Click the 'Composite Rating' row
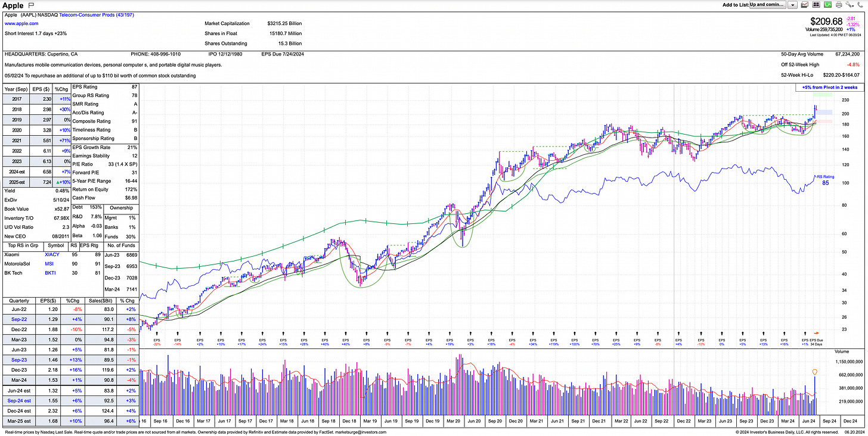Screen dimensions: 868x436 point(105,121)
